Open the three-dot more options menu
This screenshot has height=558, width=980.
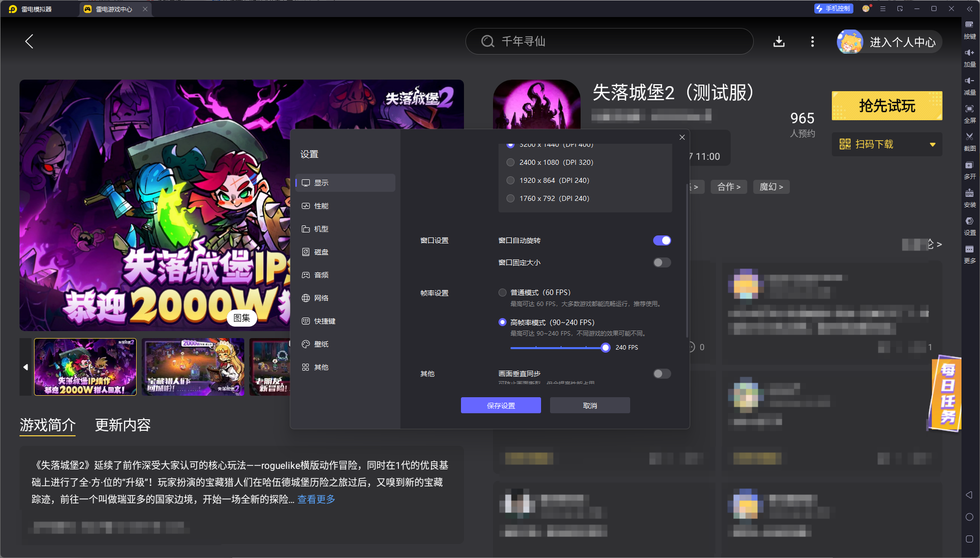pos(812,42)
